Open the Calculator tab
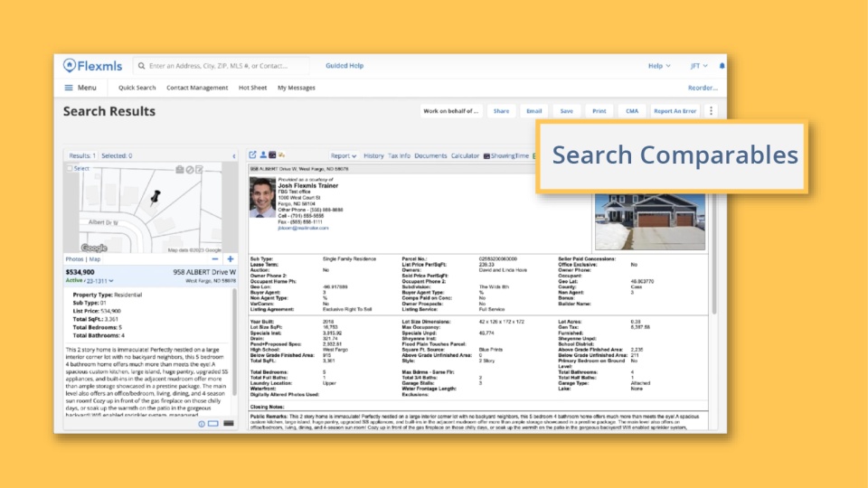Screen dimensions: 868x488 [465, 156]
